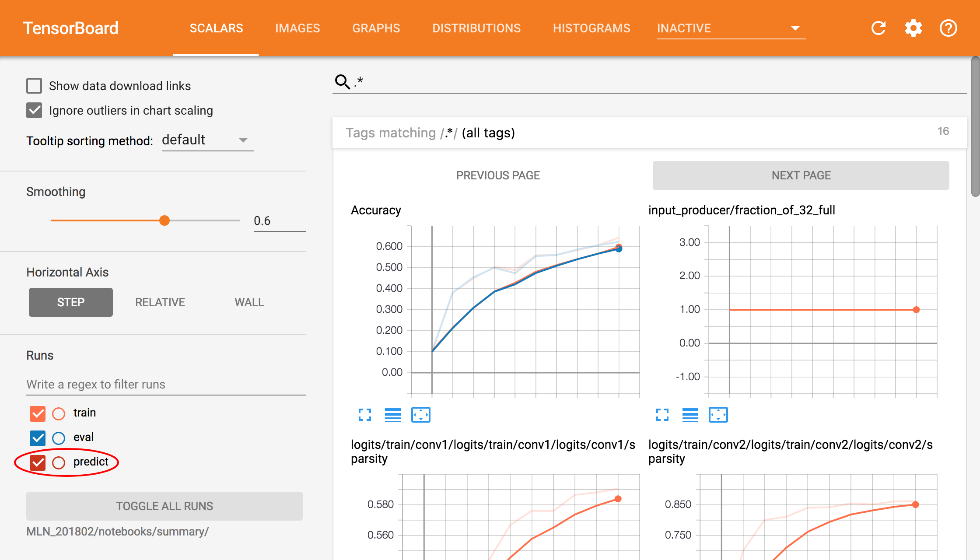Enable Show data download links checkbox
This screenshot has height=560, width=980.
click(34, 86)
